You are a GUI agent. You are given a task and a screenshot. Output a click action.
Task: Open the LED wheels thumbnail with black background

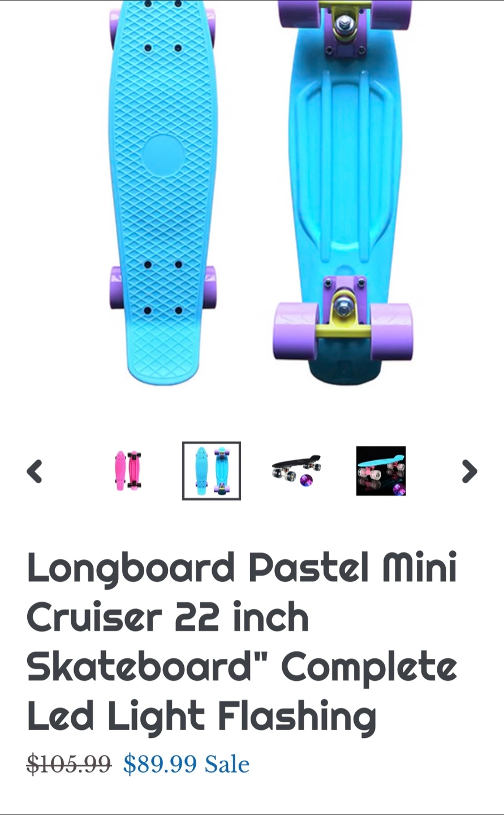click(381, 471)
